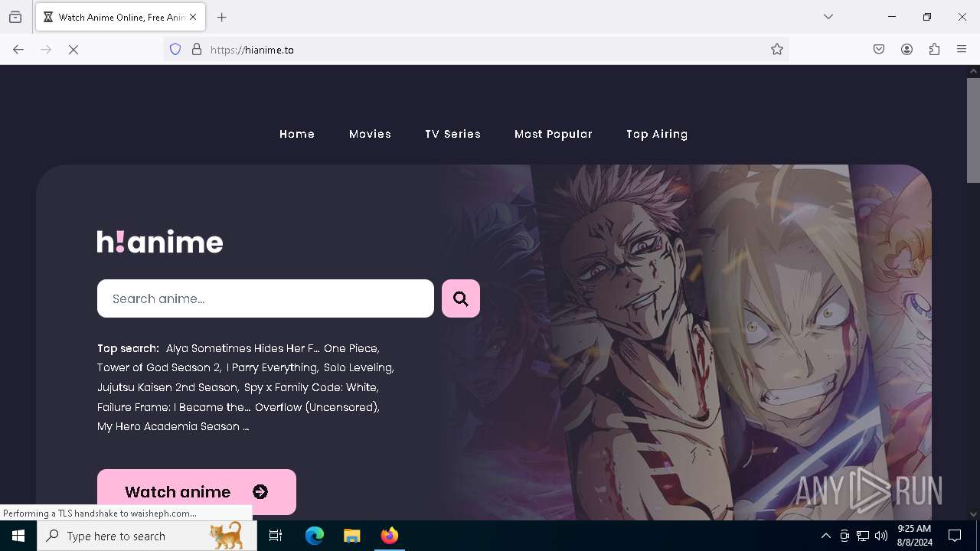The width and height of the screenshot is (980, 551).
Task: Stop loading the page
Action: click(73, 50)
